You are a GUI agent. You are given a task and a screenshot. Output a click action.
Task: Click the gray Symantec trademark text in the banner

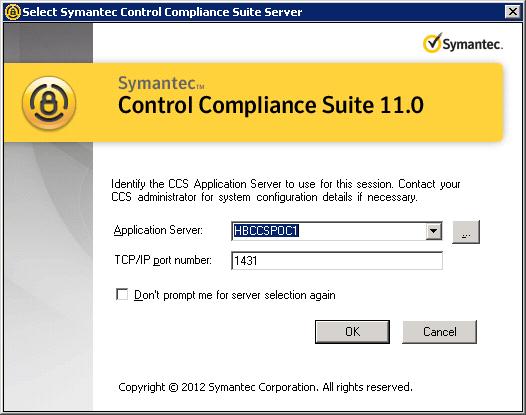tap(161, 83)
